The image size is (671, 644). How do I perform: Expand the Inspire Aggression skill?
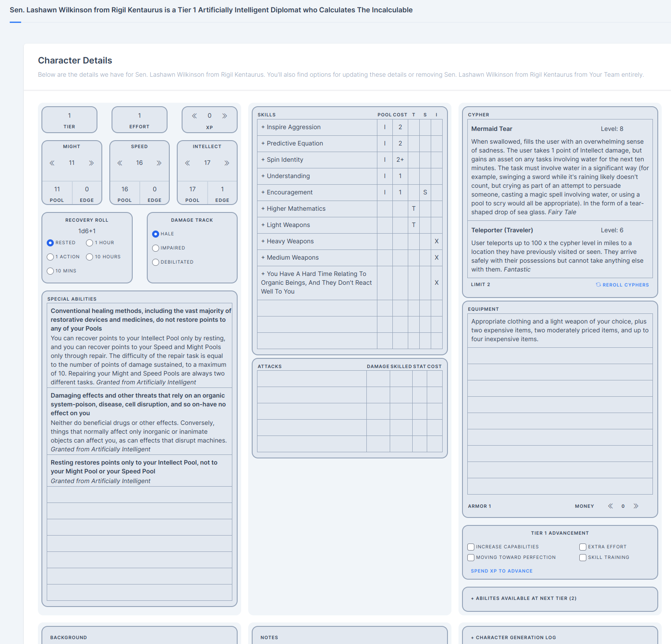click(x=291, y=127)
